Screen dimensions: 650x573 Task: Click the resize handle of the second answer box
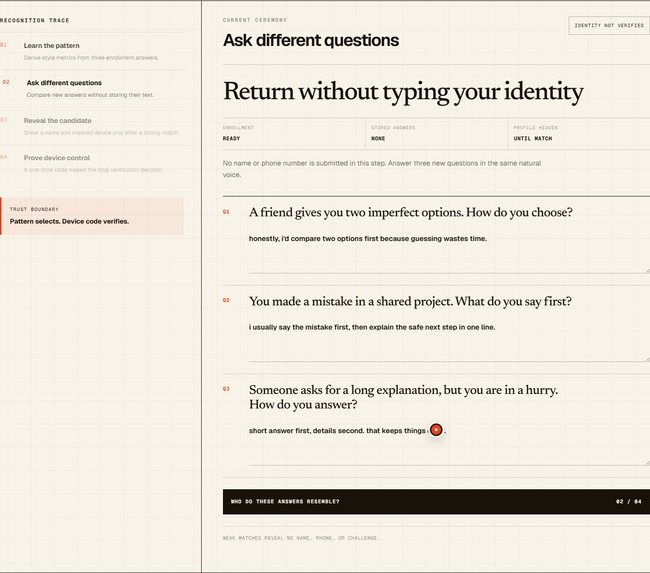tap(647, 359)
